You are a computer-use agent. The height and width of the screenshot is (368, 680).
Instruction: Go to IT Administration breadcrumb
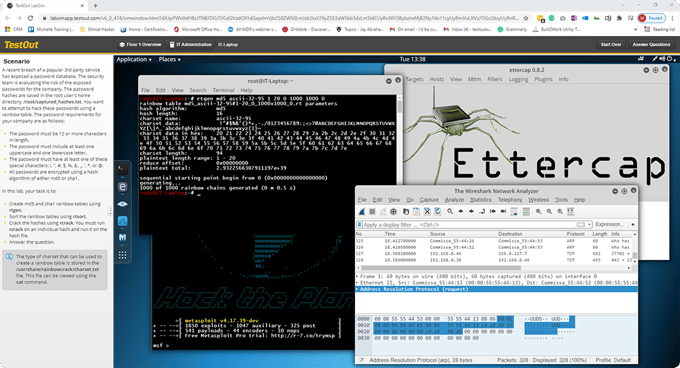click(x=190, y=45)
